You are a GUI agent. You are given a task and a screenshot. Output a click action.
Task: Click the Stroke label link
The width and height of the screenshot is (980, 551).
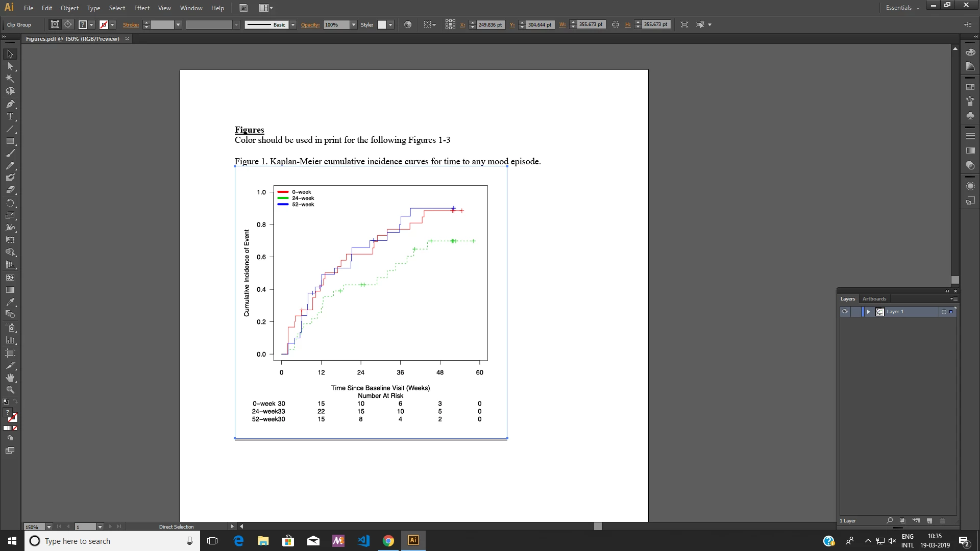click(x=131, y=24)
